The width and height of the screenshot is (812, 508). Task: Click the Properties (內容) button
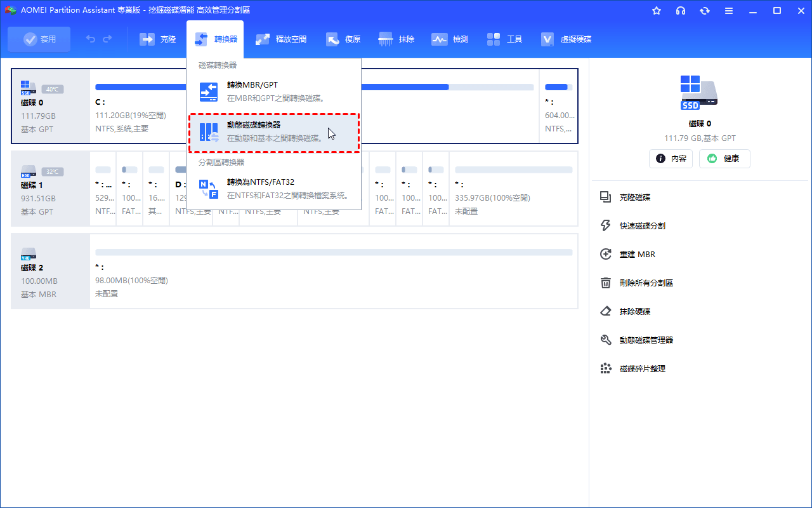click(671, 159)
